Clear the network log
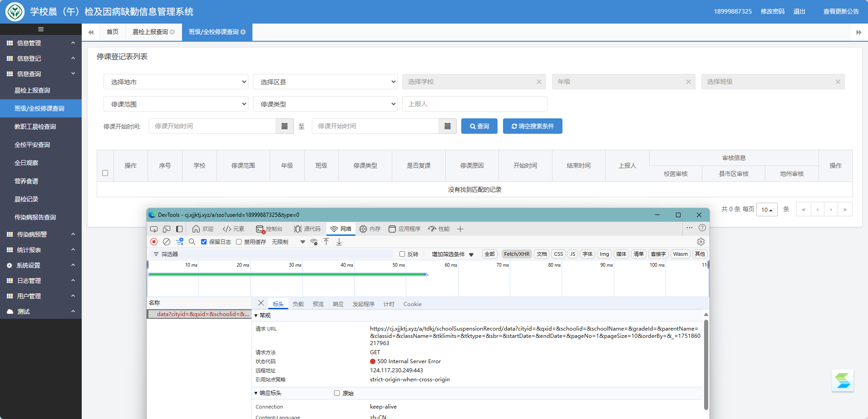Image resolution: width=868 pixels, height=419 pixels. click(x=167, y=242)
